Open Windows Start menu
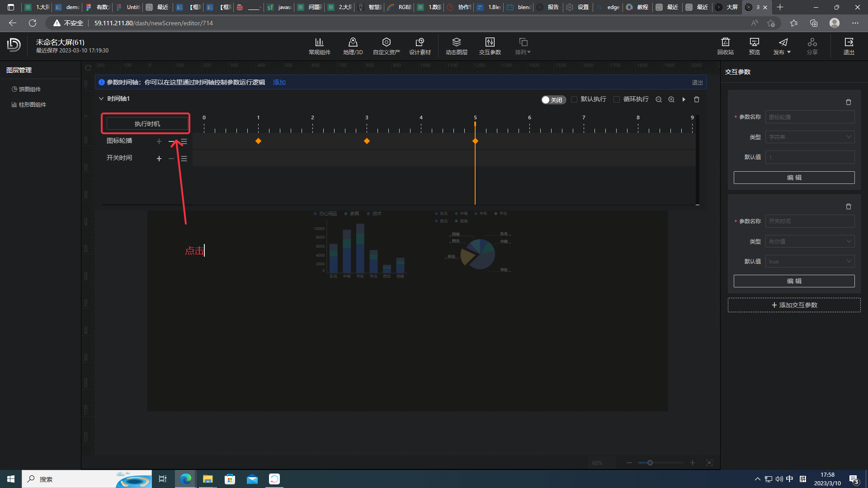Viewport: 868px width, 488px height. [x=11, y=479]
